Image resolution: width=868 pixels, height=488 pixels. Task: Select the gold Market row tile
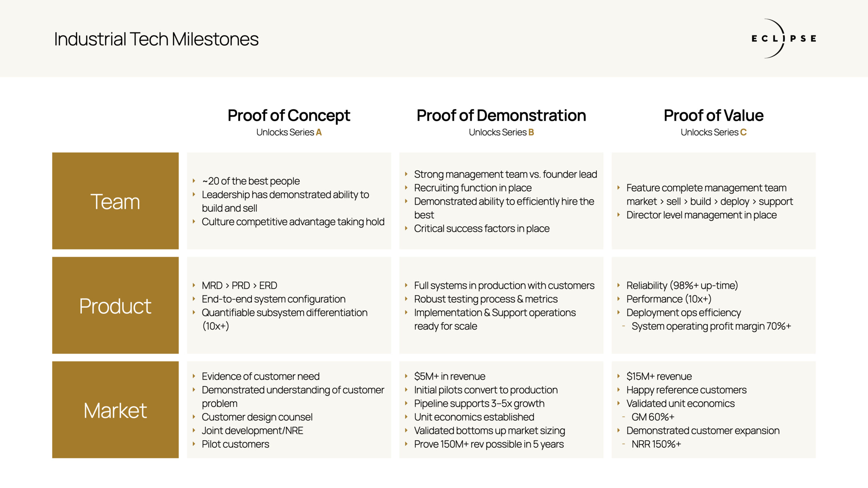(x=115, y=410)
